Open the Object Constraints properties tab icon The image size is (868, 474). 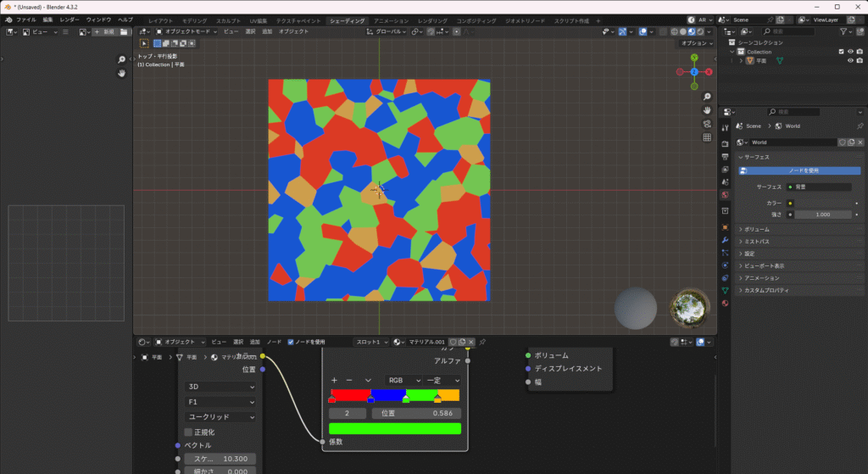(726, 278)
